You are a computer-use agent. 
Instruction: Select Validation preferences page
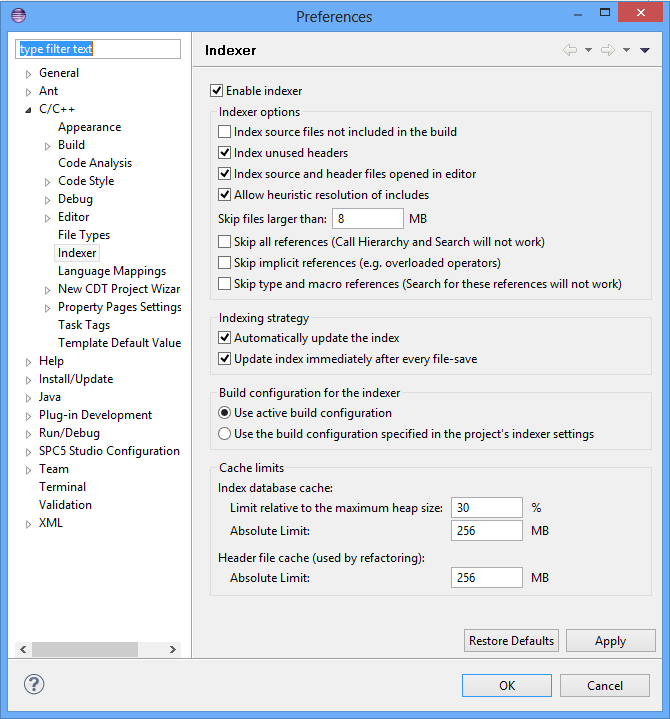[65, 505]
